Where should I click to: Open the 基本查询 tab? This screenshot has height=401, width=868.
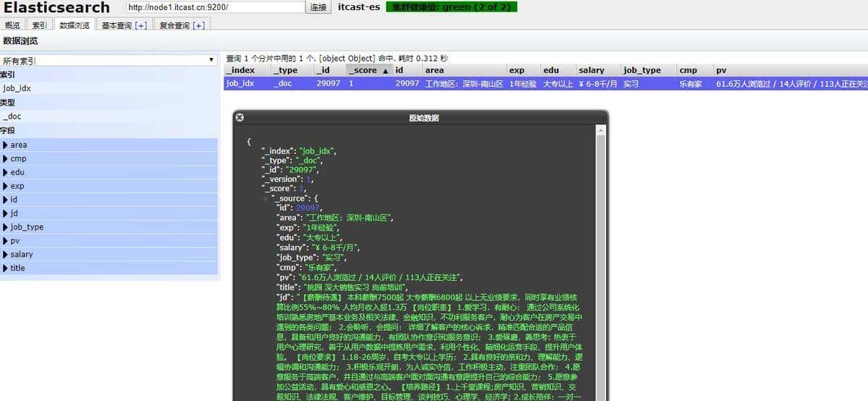[x=124, y=25]
